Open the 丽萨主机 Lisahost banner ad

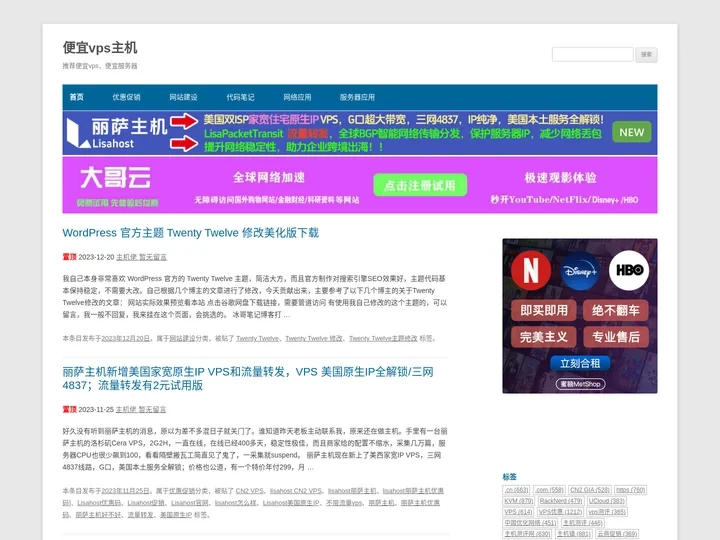click(360, 133)
